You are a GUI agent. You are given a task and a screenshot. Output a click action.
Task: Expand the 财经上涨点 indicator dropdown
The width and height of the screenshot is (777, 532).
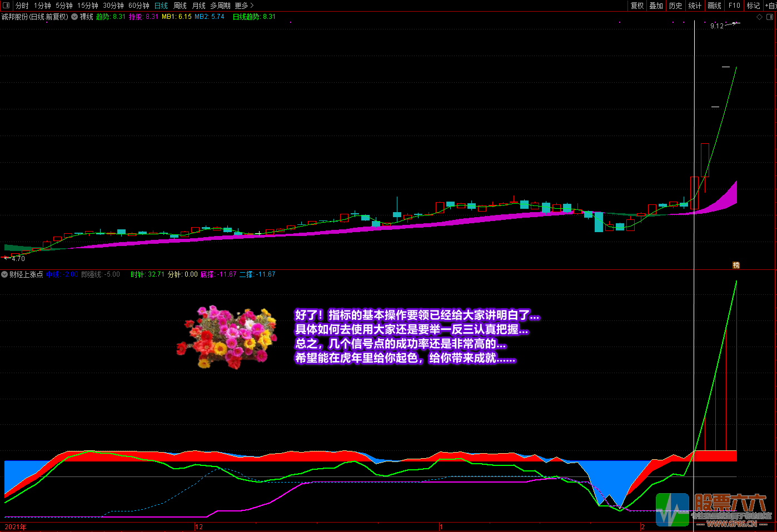click(x=4, y=274)
